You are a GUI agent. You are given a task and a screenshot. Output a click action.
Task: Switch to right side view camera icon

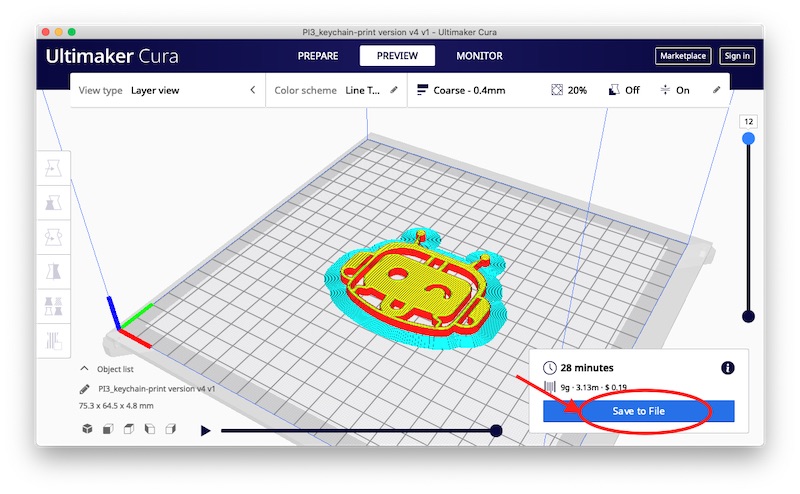point(171,429)
